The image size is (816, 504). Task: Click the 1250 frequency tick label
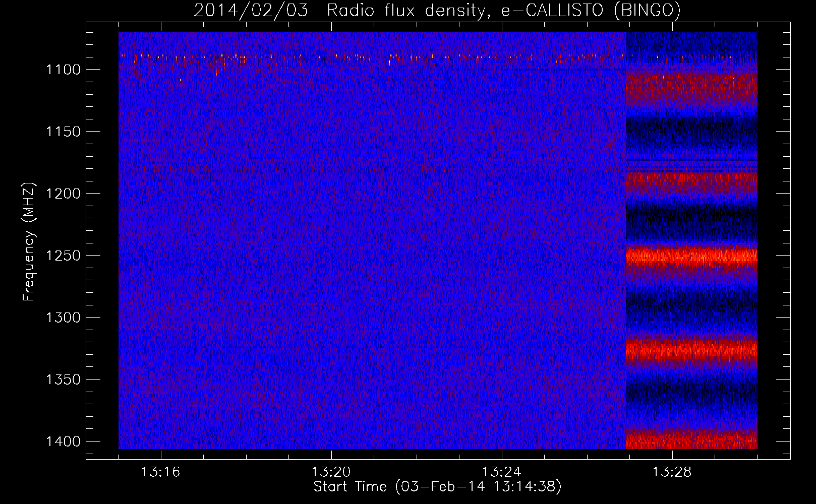63,256
